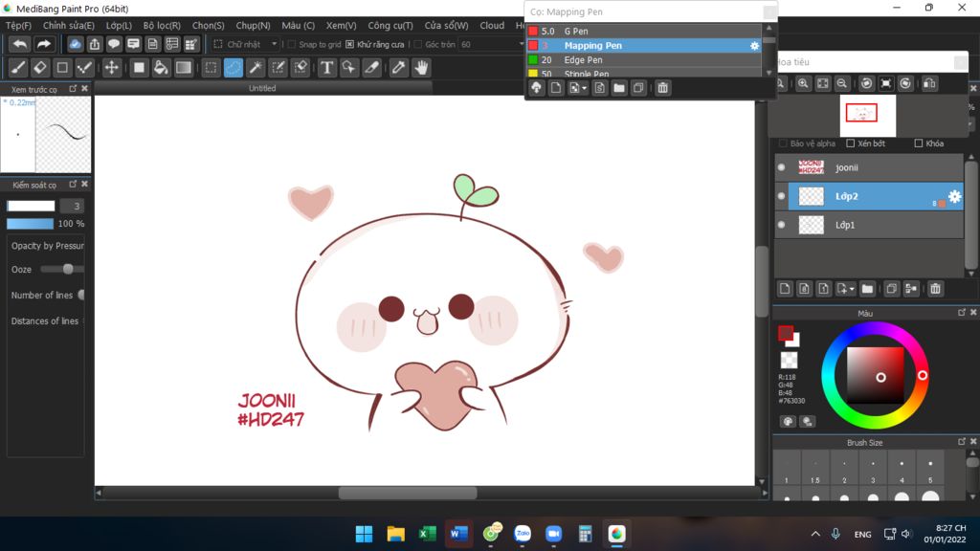
Task: Hide the joonii layer
Action: point(781,167)
